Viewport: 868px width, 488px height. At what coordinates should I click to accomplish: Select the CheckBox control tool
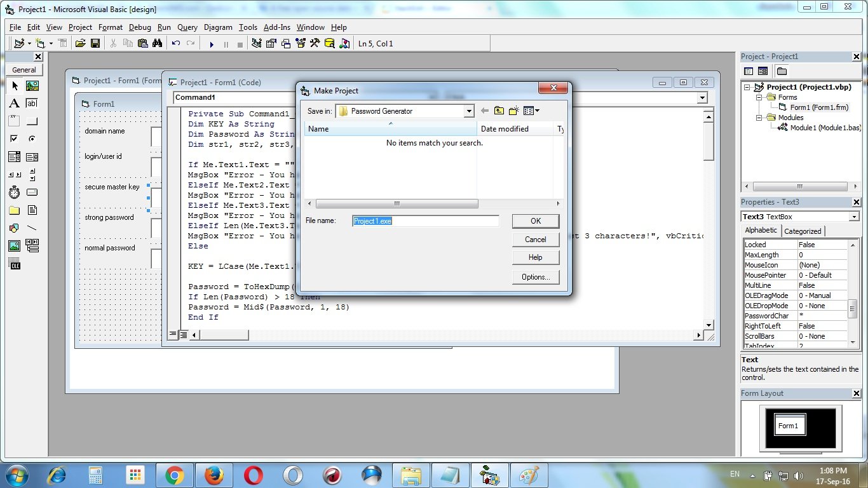(15, 139)
